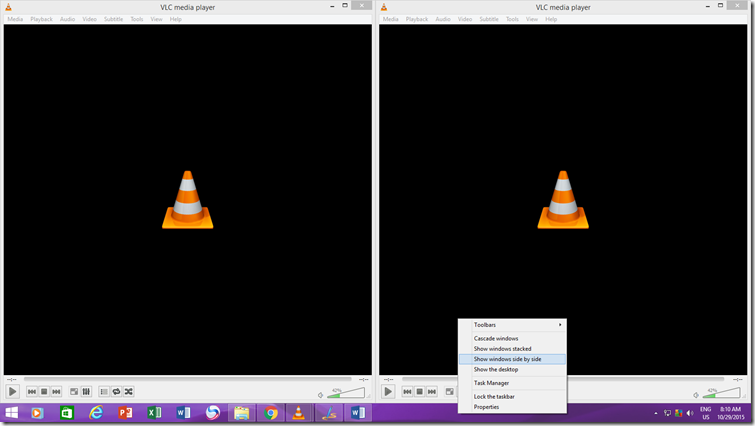Screen dimensions: 755x426
Task: Mute audio in the right VLC window
Action: (x=696, y=395)
